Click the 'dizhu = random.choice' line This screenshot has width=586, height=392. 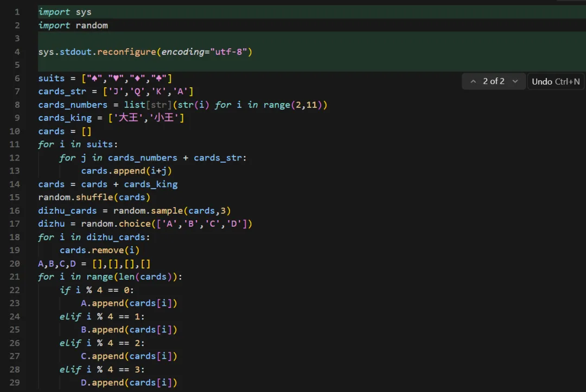(x=145, y=224)
